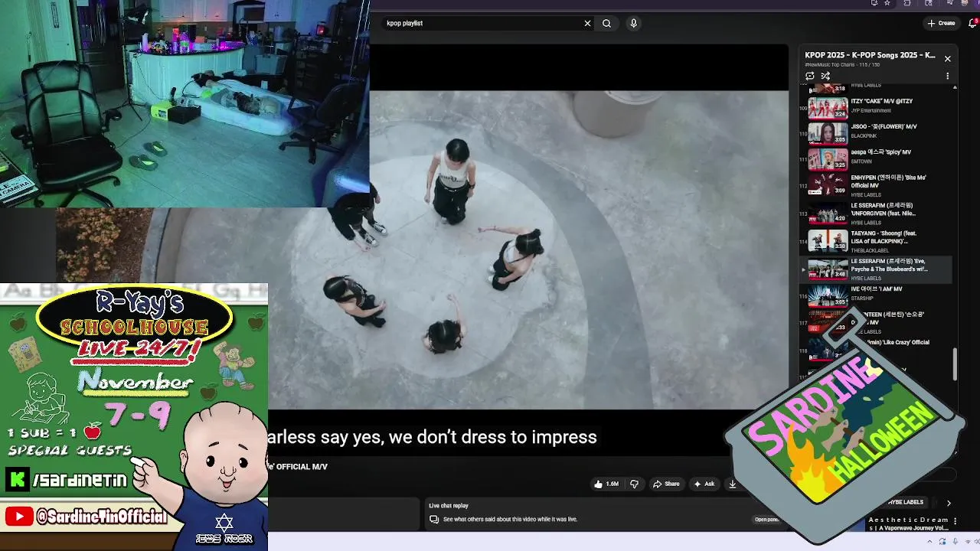
Task: Advance the filter chips with the right arrow
Action: [949, 503]
